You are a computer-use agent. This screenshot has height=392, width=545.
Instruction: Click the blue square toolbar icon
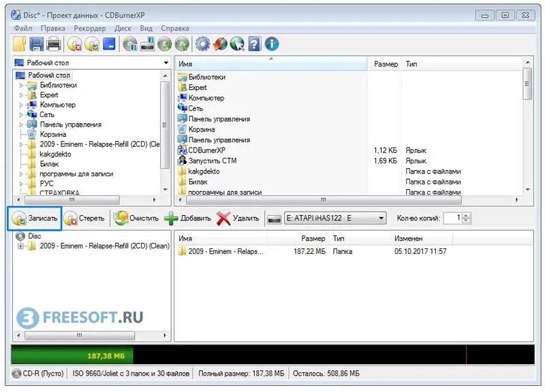coord(109,44)
